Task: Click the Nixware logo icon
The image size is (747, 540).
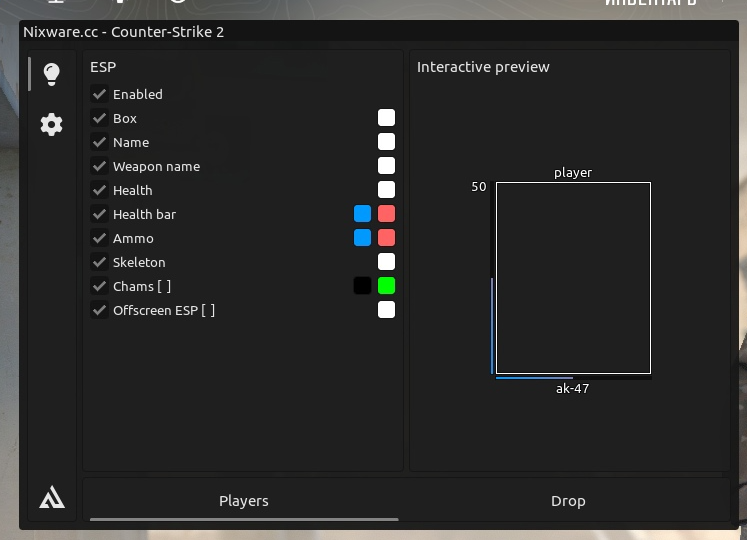Action: pos(52,498)
